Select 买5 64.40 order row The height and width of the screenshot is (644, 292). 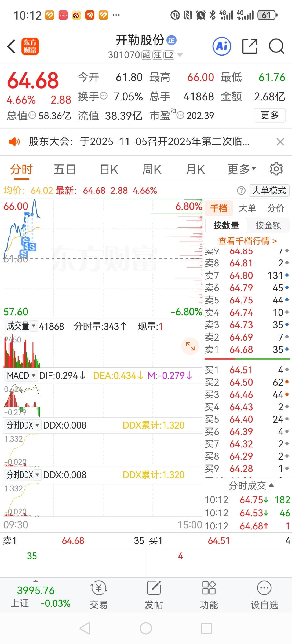coord(247,419)
